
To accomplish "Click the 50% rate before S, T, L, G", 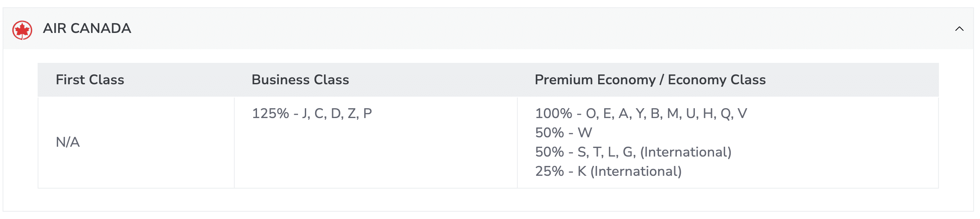I will 549,152.
